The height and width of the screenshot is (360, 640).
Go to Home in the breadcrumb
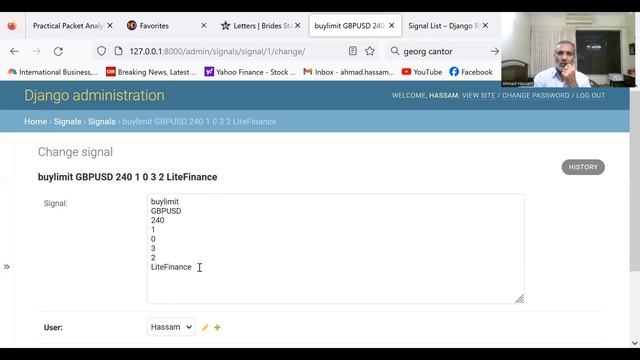(x=36, y=122)
